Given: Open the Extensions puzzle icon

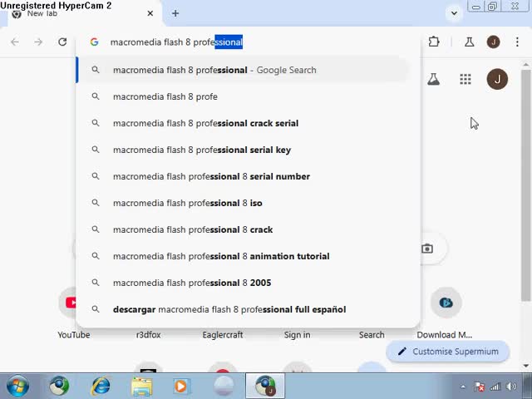Looking at the screenshot, I should click(x=434, y=42).
